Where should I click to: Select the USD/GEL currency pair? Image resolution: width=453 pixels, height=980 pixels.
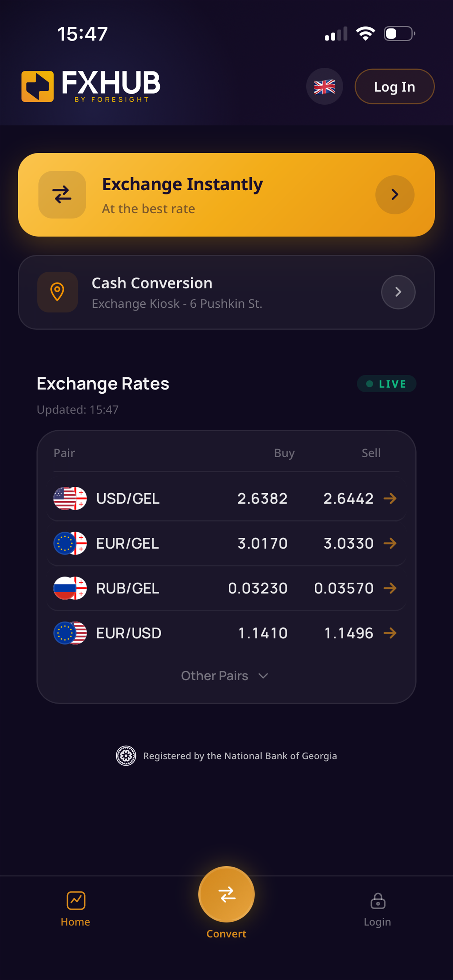(x=226, y=498)
